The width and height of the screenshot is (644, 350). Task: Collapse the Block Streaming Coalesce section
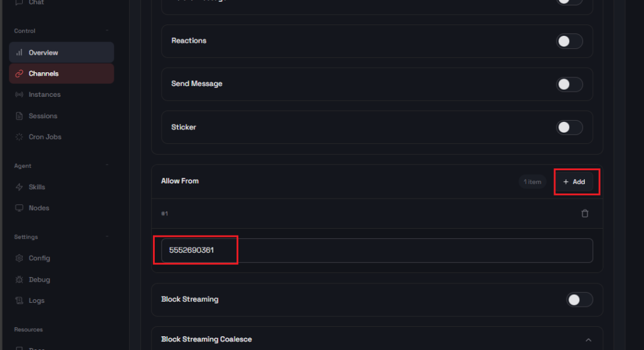coord(588,340)
